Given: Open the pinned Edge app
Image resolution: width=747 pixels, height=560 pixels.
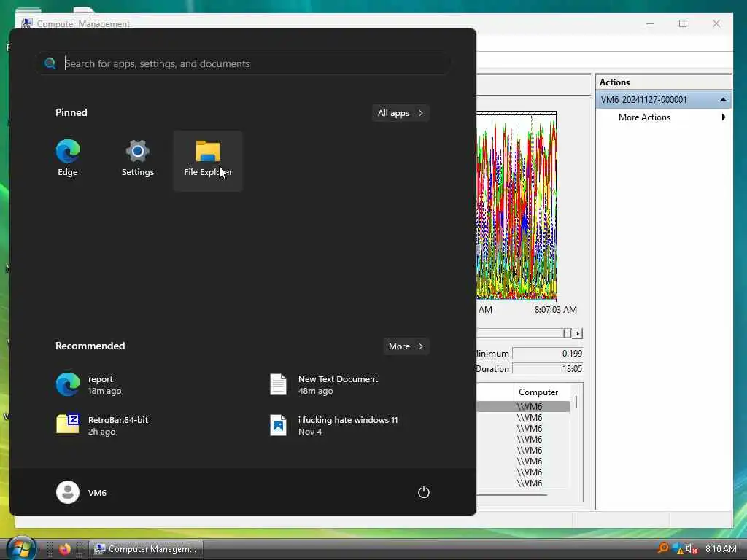Looking at the screenshot, I should click(68, 158).
